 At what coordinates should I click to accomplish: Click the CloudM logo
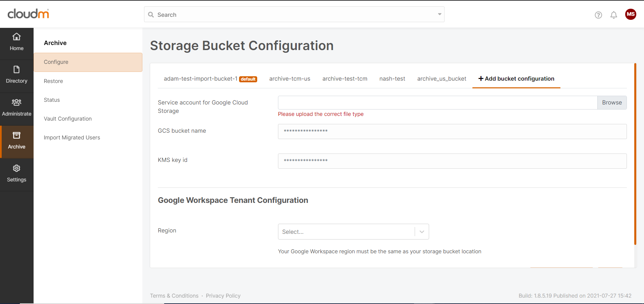(28, 14)
